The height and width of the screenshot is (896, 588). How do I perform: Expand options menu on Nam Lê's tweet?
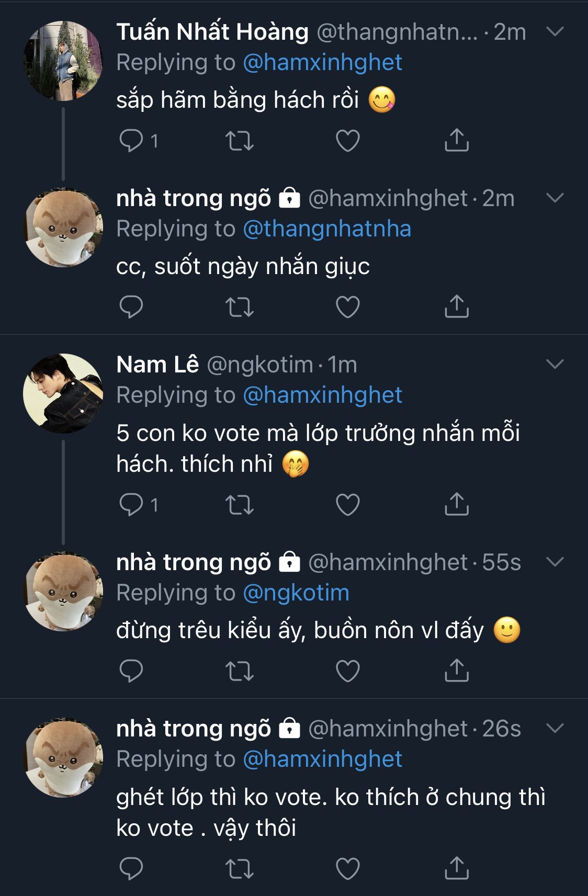555,364
